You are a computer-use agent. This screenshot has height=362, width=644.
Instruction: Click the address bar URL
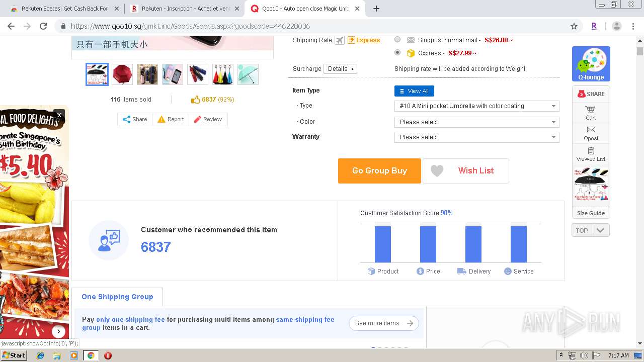pos(190,26)
